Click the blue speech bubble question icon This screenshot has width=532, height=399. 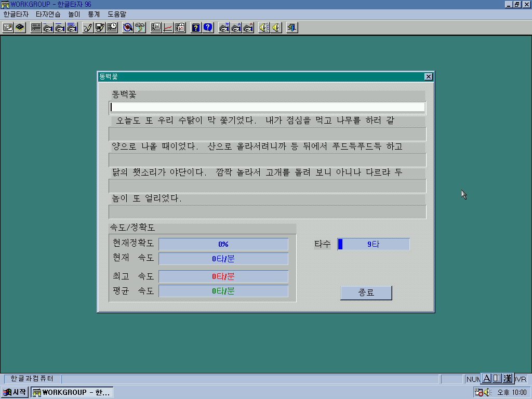pos(208,28)
